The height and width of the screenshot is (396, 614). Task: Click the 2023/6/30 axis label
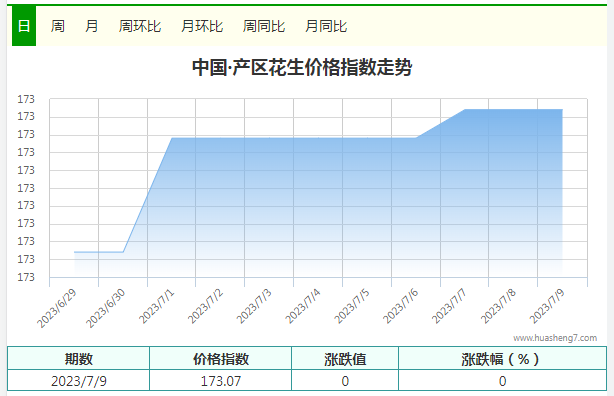point(106,308)
